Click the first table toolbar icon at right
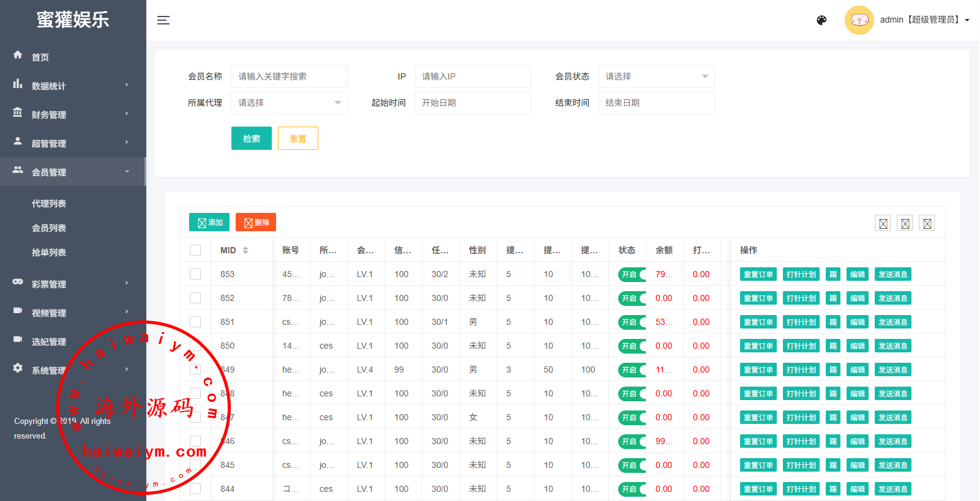 tap(883, 223)
